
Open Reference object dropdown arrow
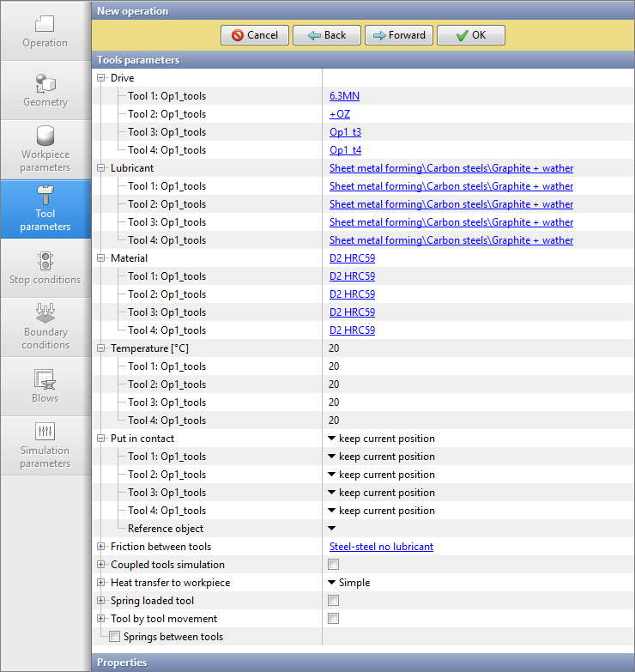332,529
